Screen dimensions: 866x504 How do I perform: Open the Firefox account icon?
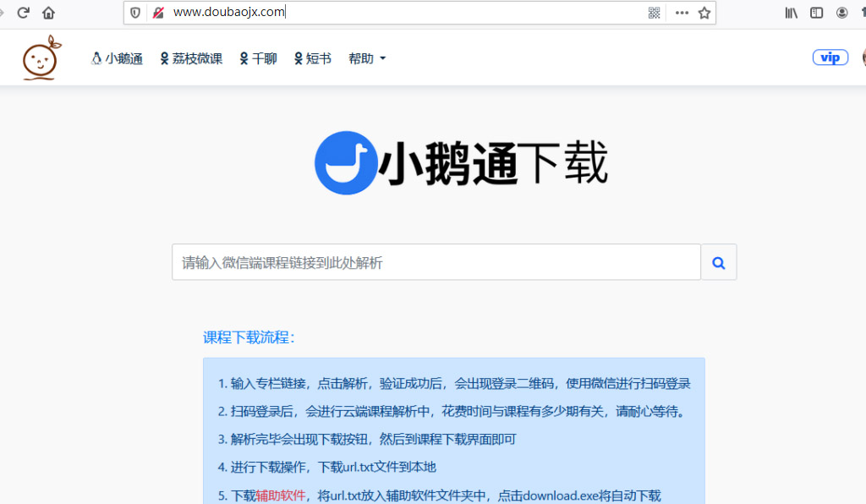pyautogui.click(x=841, y=13)
